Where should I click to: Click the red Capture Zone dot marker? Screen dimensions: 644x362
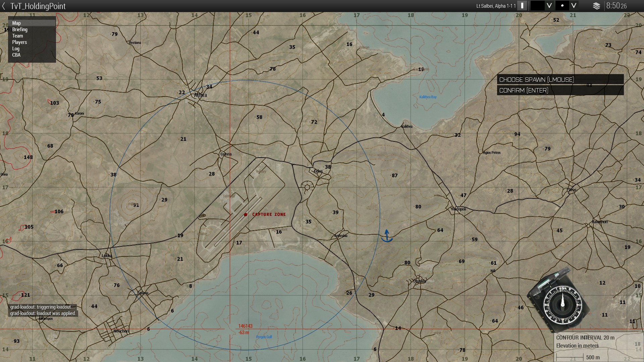tap(246, 215)
